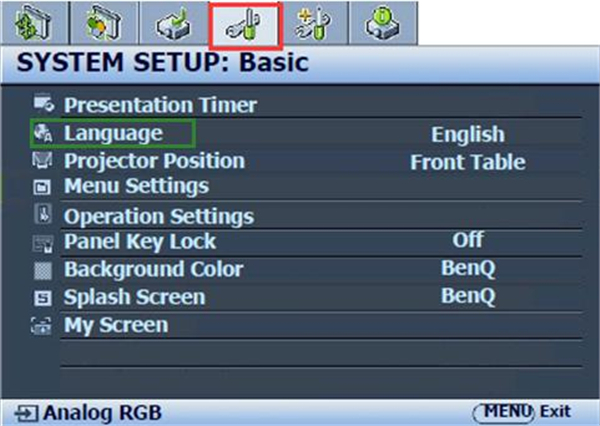Select the Language menu item
Viewport: 600px width, 426px height.
(113, 133)
